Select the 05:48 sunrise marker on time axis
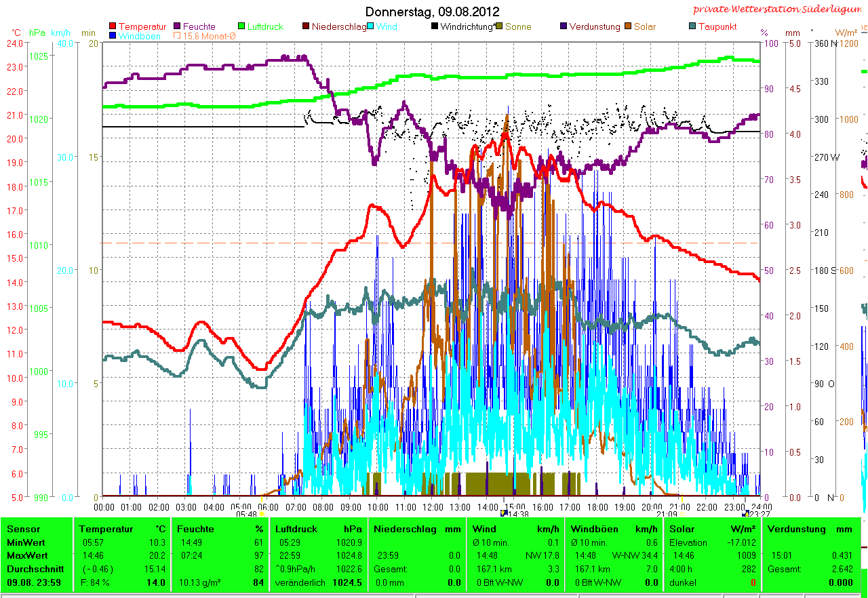This screenshot has height=598, width=868. (x=247, y=515)
